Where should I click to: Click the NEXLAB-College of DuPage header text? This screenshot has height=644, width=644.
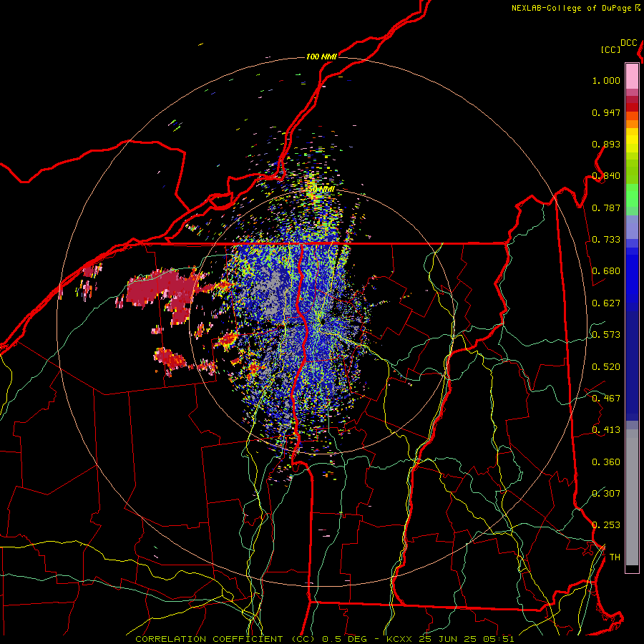[x=575, y=8]
